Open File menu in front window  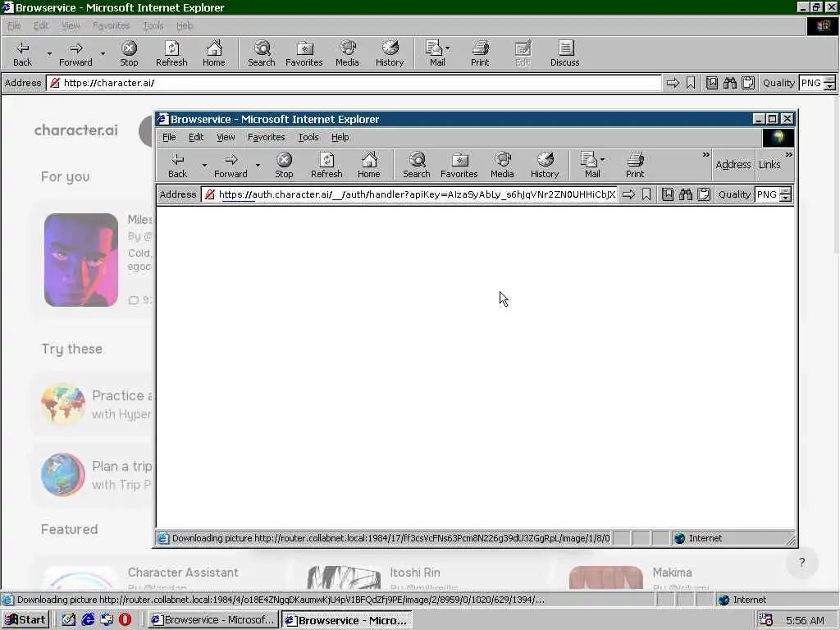tap(169, 137)
